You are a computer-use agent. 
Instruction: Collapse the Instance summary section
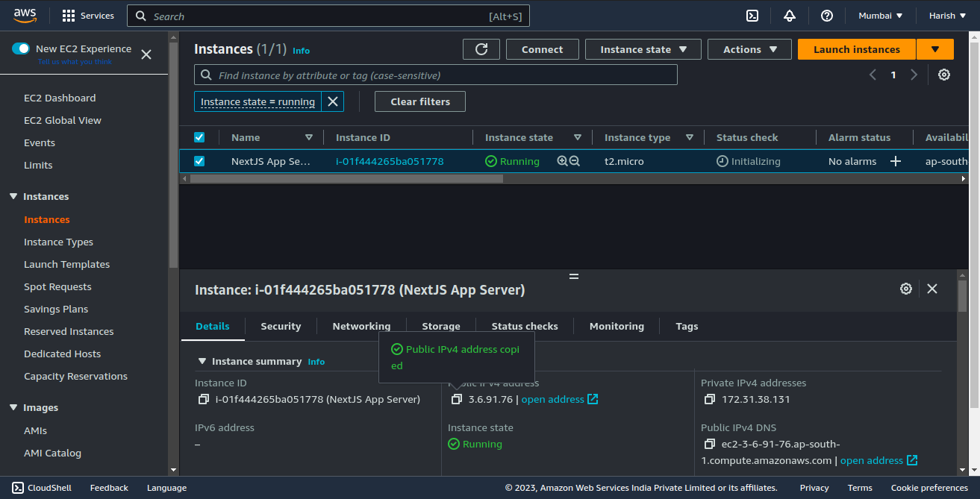tap(202, 361)
